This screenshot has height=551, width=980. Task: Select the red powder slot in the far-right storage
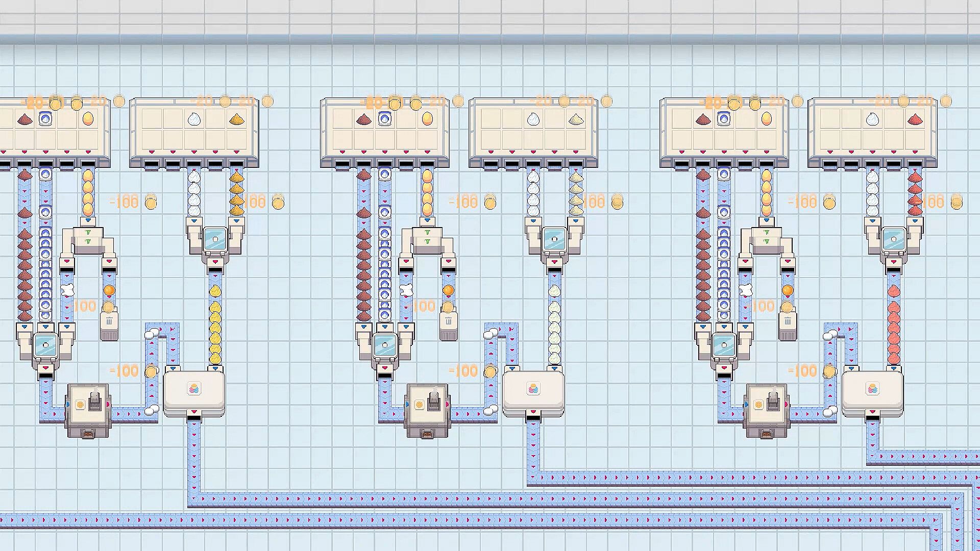(914, 119)
